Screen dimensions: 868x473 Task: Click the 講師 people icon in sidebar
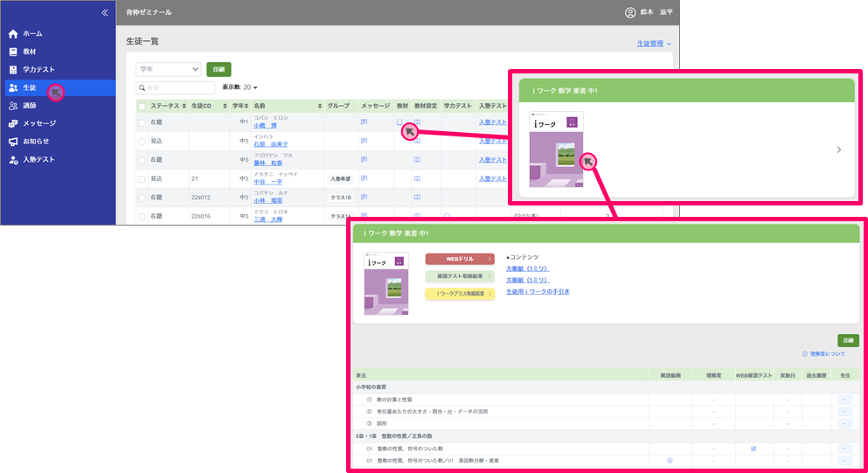click(x=12, y=106)
